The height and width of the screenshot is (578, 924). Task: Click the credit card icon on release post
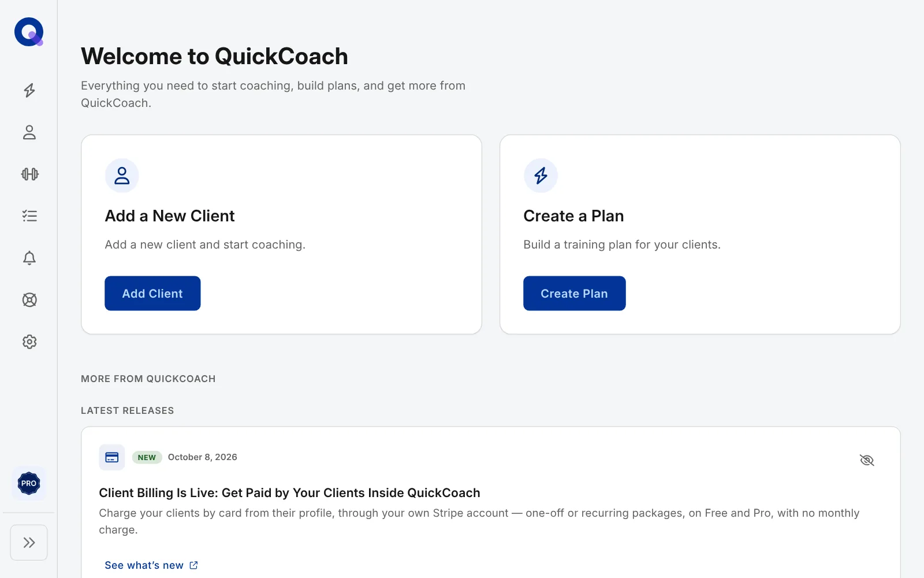coord(112,457)
